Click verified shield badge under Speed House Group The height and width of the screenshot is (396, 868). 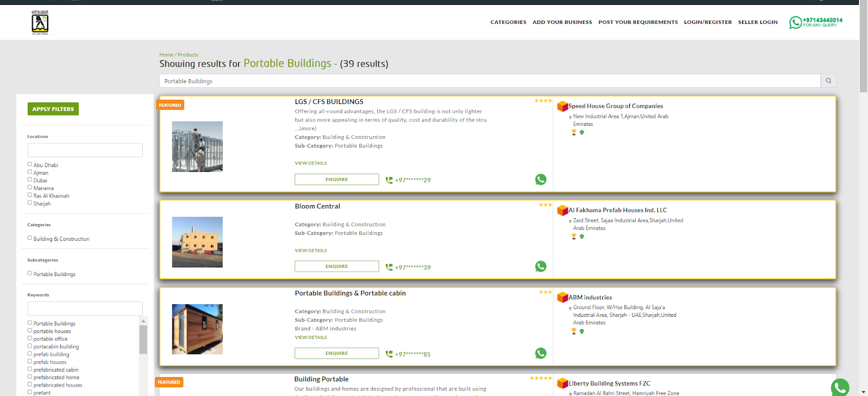click(582, 132)
